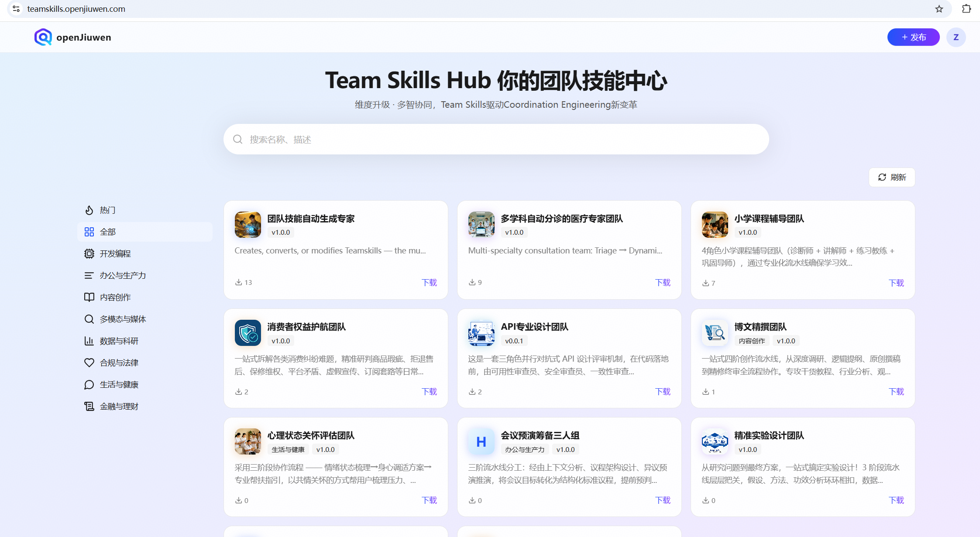
Task: Select the 办公与生产力 sidebar entry
Action: [115, 275]
